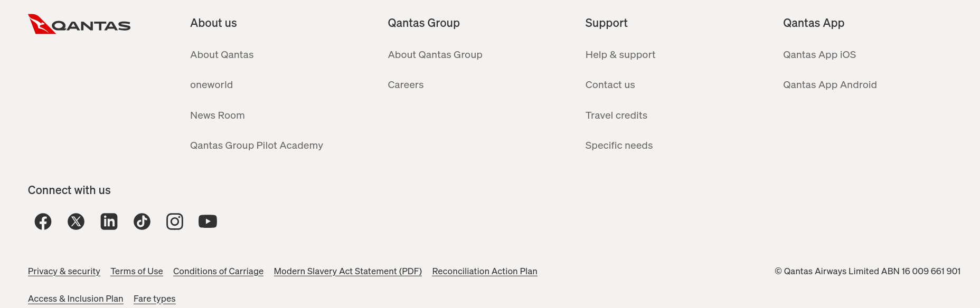Open Qantas Group Pilot Academy
Image resolution: width=980 pixels, height=308 pixels.
257,146
